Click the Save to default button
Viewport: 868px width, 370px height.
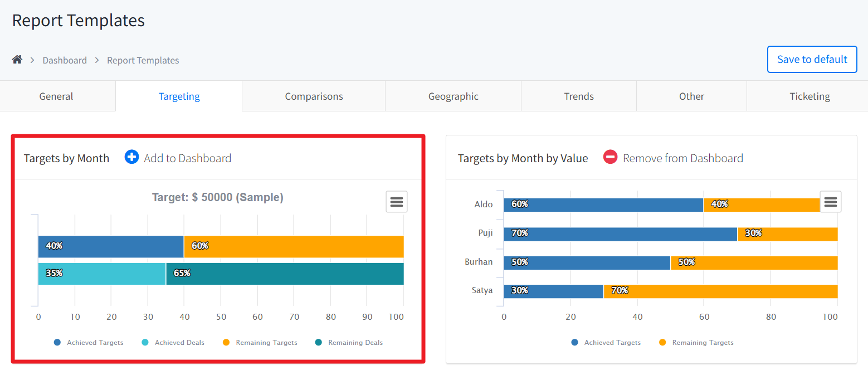pos(812,60)
